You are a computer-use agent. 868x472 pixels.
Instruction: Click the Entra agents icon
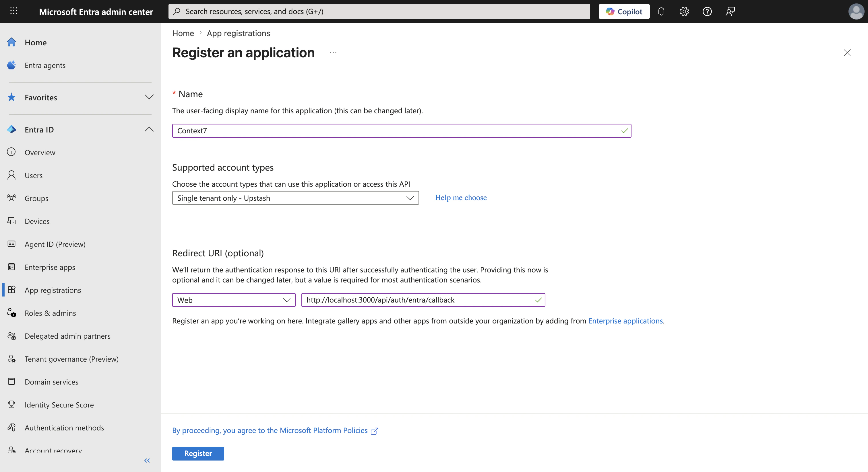pos(11,65)
